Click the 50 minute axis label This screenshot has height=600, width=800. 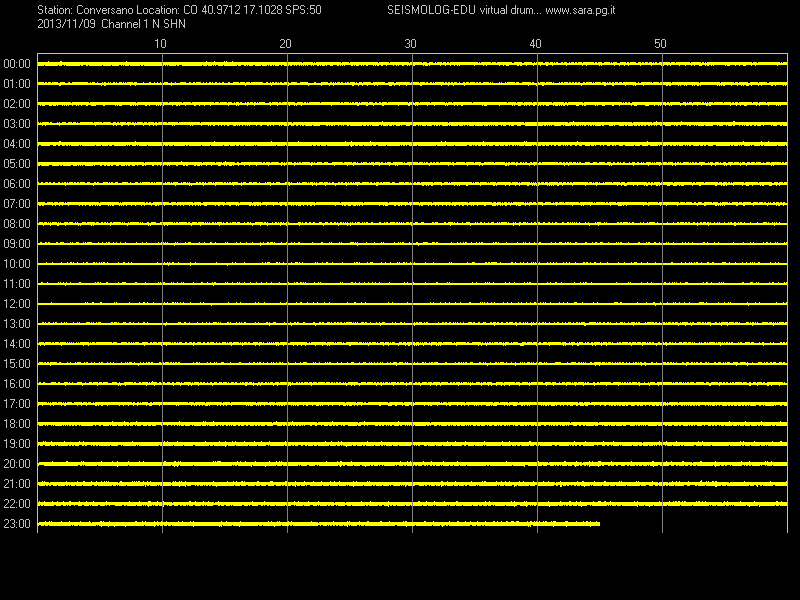point(660,44)
